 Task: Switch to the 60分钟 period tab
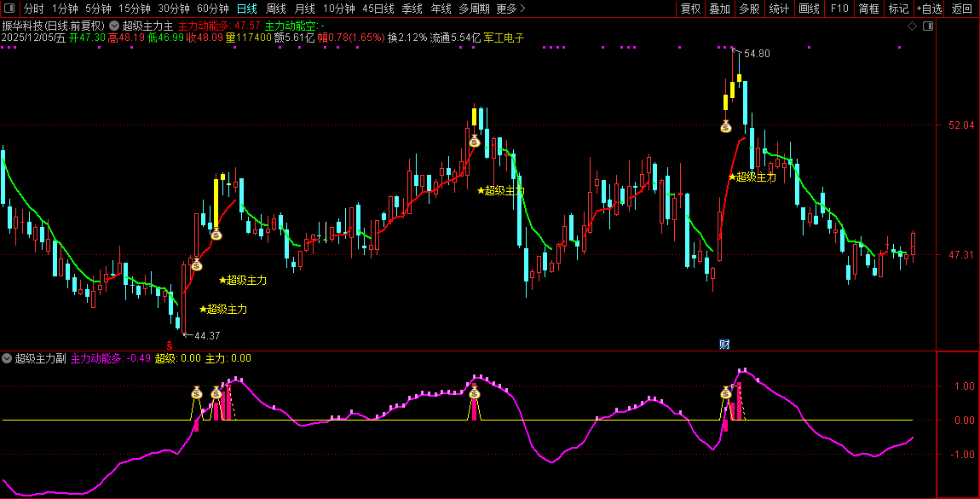click(212, 9)
